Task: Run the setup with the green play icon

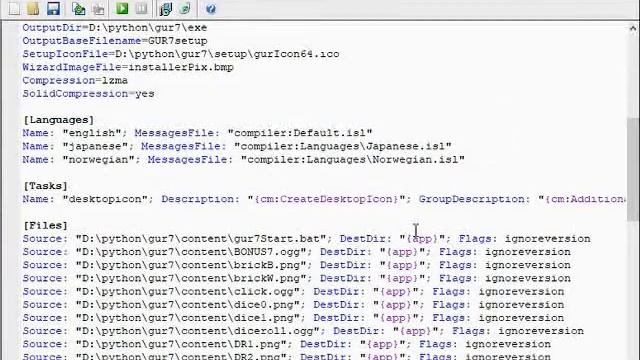Action: [122, 9]
